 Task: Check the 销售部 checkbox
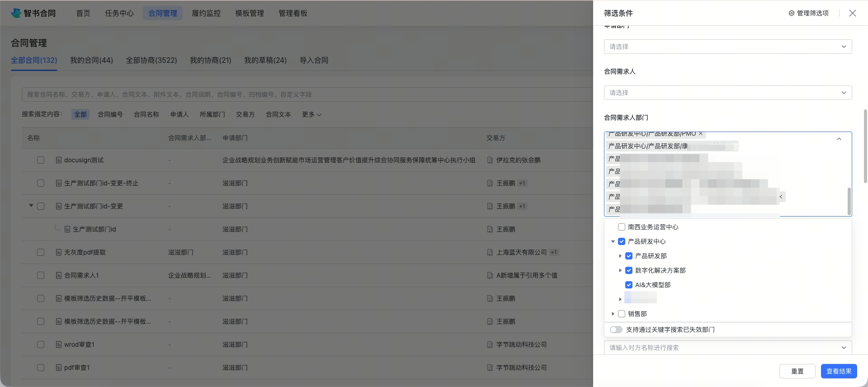point(622,314)
